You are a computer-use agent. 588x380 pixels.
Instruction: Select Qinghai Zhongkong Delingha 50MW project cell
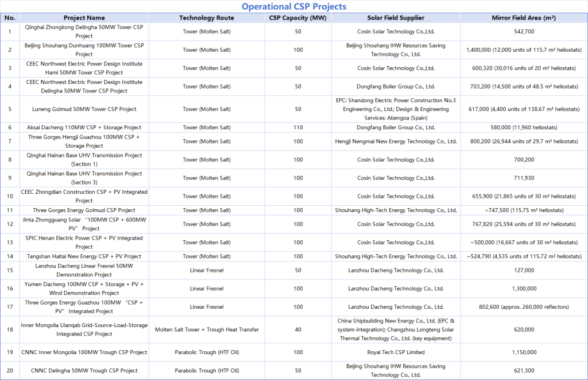click(x=84, y=31)
